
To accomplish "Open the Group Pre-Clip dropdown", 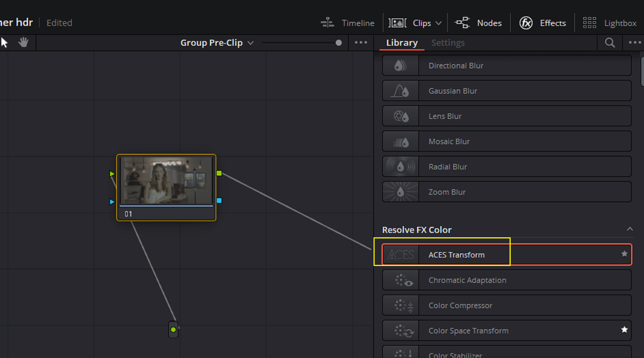I will point(217,43).
